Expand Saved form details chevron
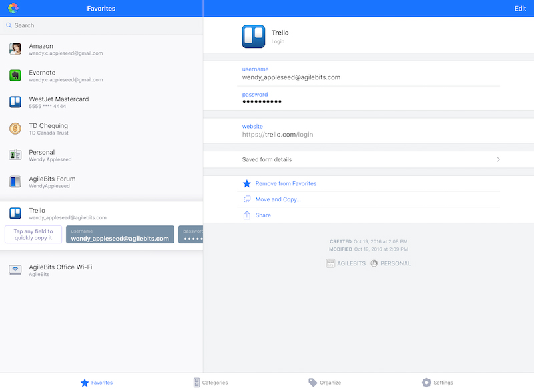534x392 pixels. (498, 159)
